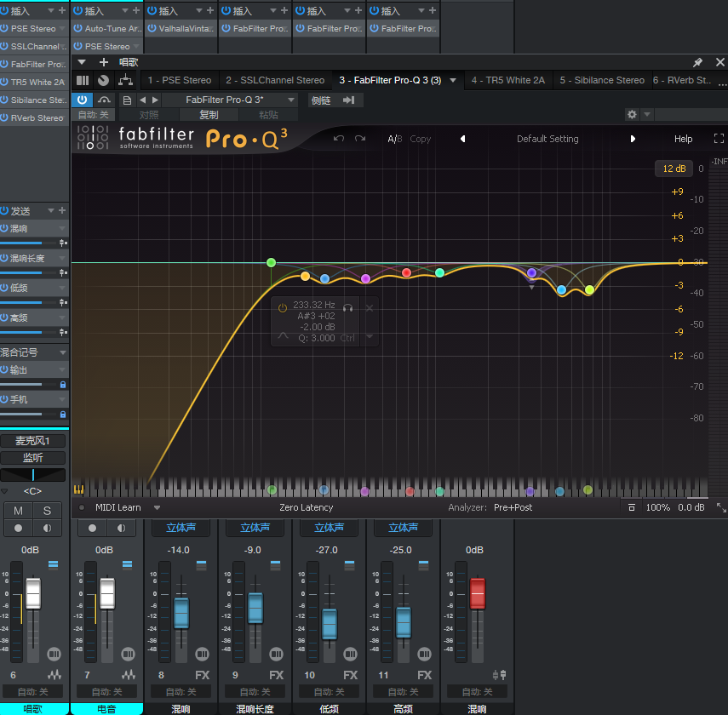Toggle MIDI Learn enable dot
This screenshot has height=715, width=728.
click(82, 507)
